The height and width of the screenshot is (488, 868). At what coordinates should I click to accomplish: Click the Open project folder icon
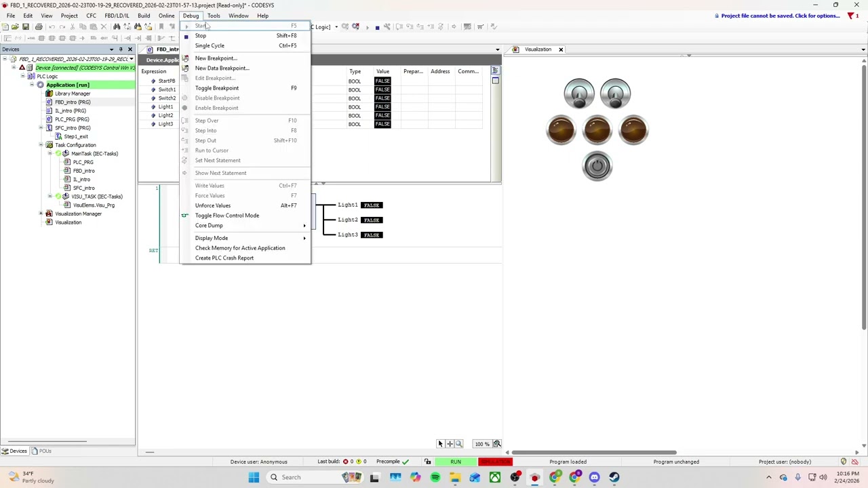(x=15, y=26)
